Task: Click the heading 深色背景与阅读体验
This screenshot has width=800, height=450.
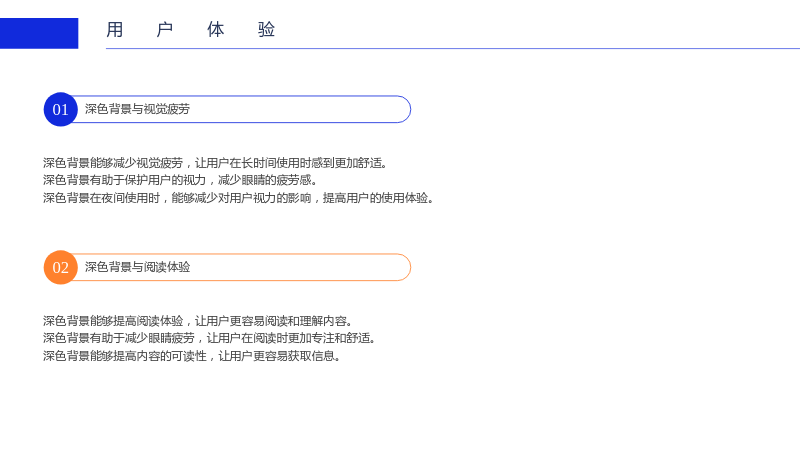Action: pos(137,267)
